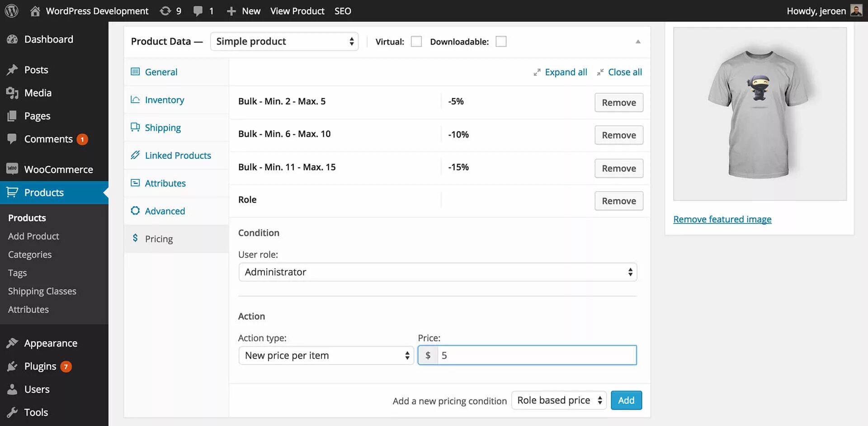The width and height of the screenshot is (868, 426).
Task: Click the t-shirt featured image thumbnail
Action: pos(759,114)
